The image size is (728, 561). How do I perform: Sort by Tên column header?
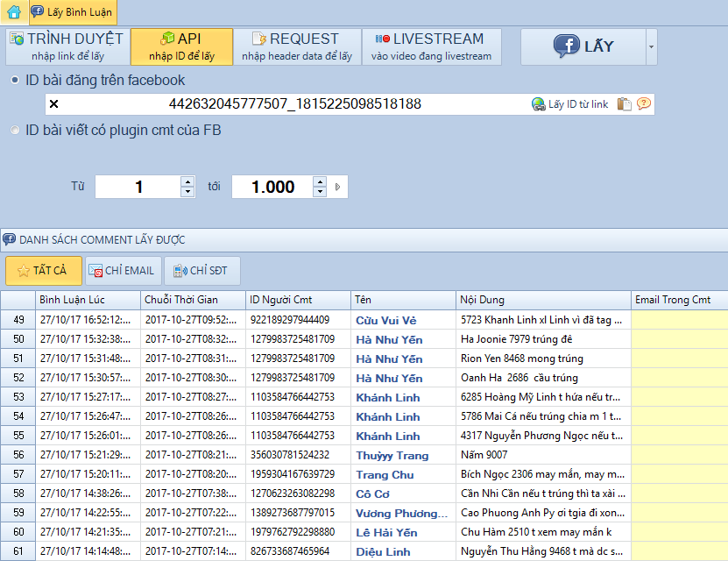point(403,300)
